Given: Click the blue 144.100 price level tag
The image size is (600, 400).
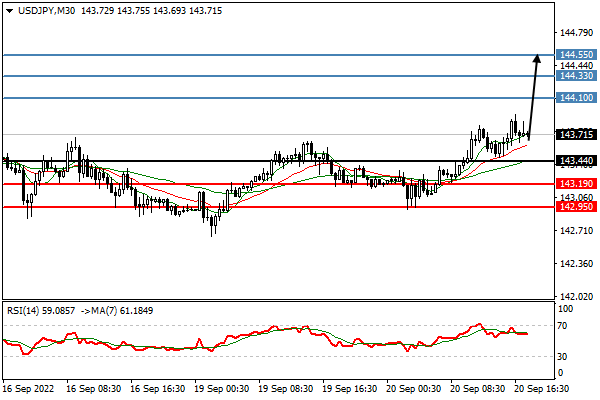Looking at the screenshot, I should (576, 98).
